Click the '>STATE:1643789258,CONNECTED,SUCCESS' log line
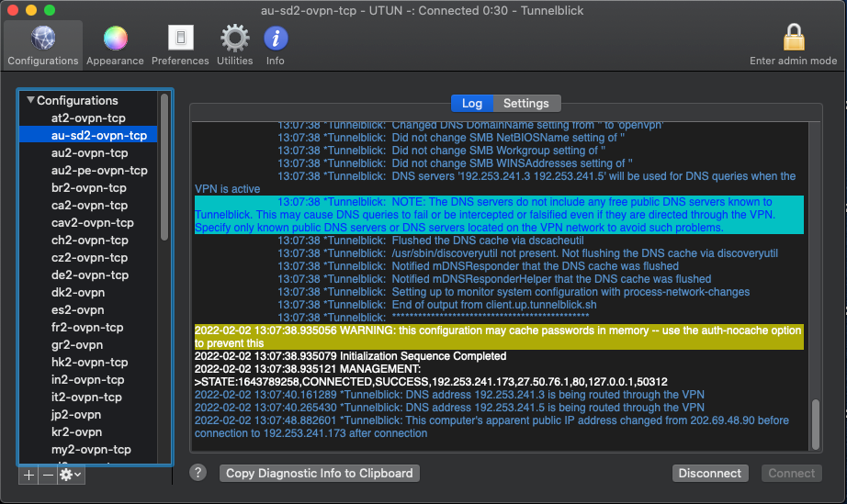Viewport: 847px width, 504px height. (x=431, y=382)
